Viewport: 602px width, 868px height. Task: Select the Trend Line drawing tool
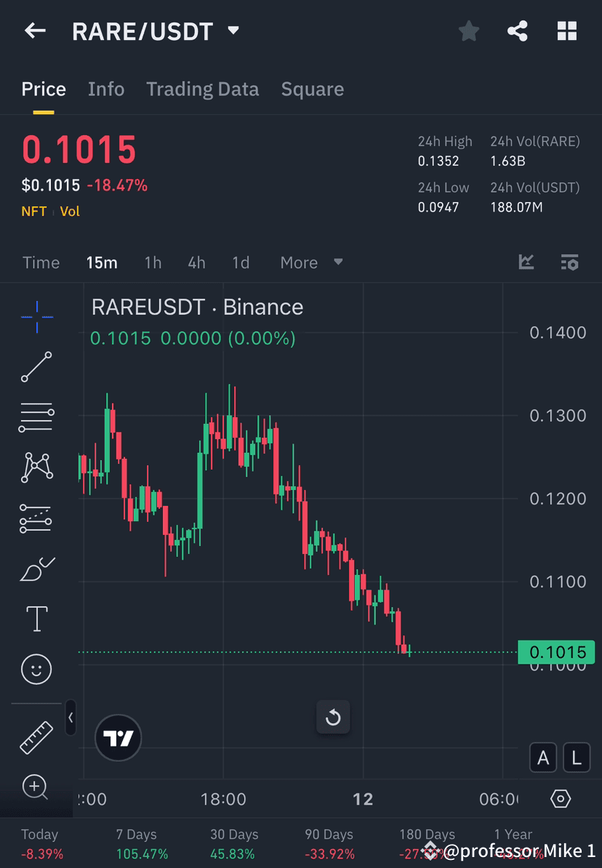(x=36, y=367)
